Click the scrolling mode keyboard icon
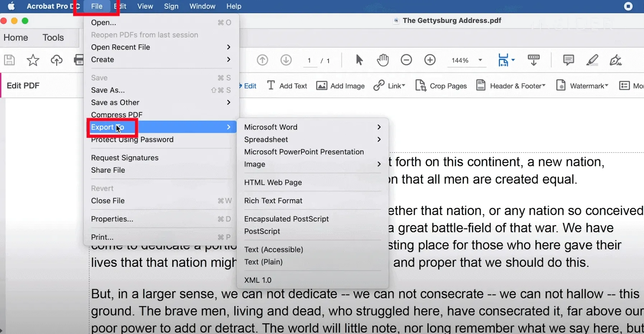The width and height of the screenshot is (644, 334). pos(533,60)
